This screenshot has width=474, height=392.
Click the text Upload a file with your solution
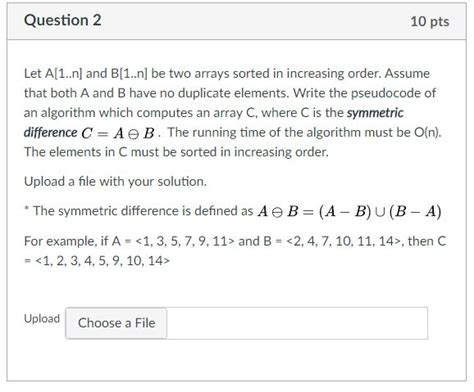tap(115, 182)
